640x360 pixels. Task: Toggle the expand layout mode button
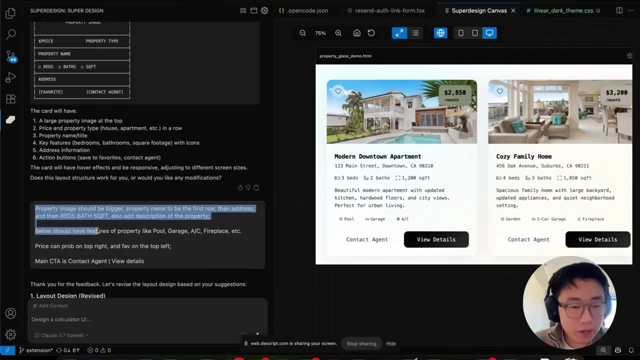(x=399, y=33)
